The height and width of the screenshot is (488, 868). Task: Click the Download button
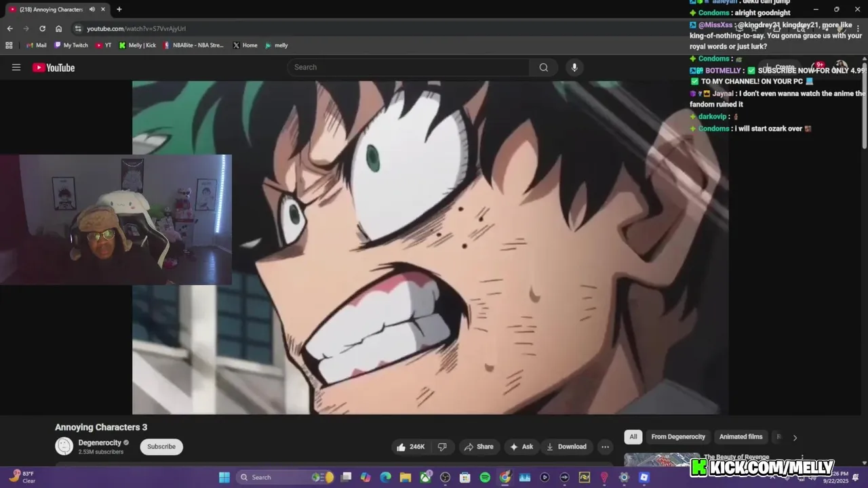[566, 447]
